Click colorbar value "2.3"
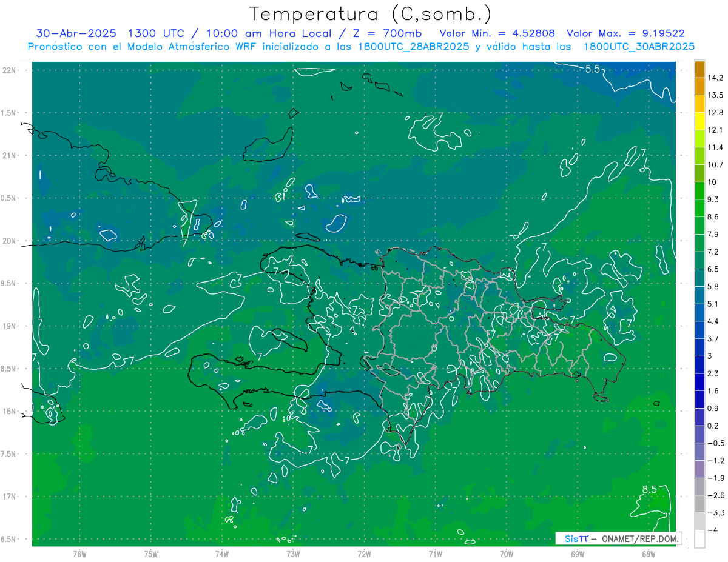Screen dimensions: 728x562 713,373
